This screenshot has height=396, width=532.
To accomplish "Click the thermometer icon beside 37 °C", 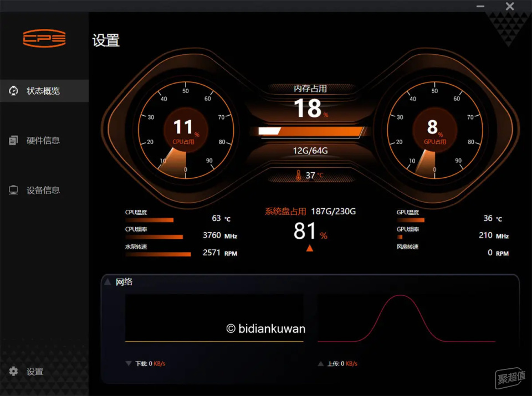I will pyautogui.click(x=298, y=175).
